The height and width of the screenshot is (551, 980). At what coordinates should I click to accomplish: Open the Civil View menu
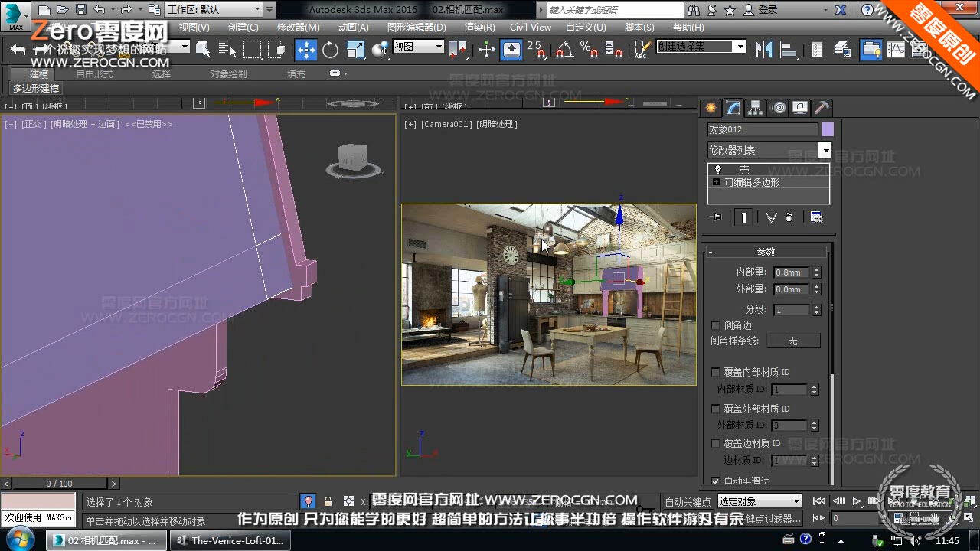point(531,27)
